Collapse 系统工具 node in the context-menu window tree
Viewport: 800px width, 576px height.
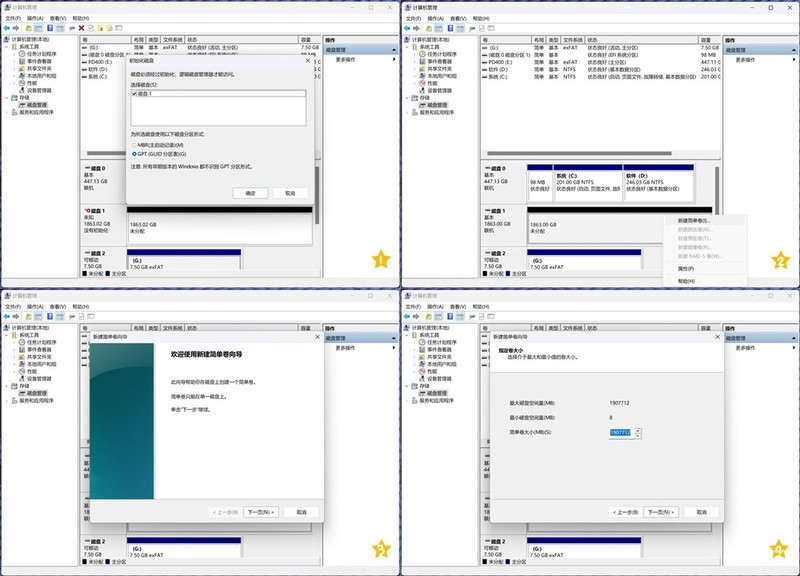(407, 46)
